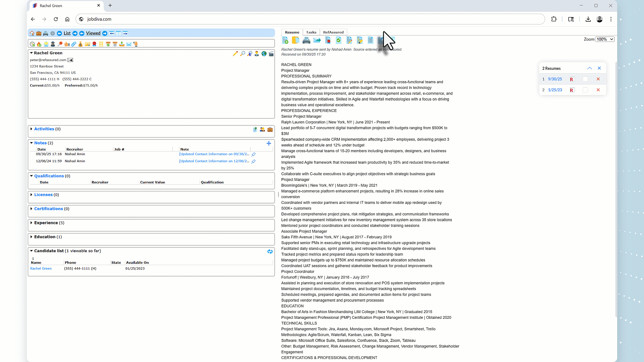Expand the Experience (5) section

pos(32,223)
